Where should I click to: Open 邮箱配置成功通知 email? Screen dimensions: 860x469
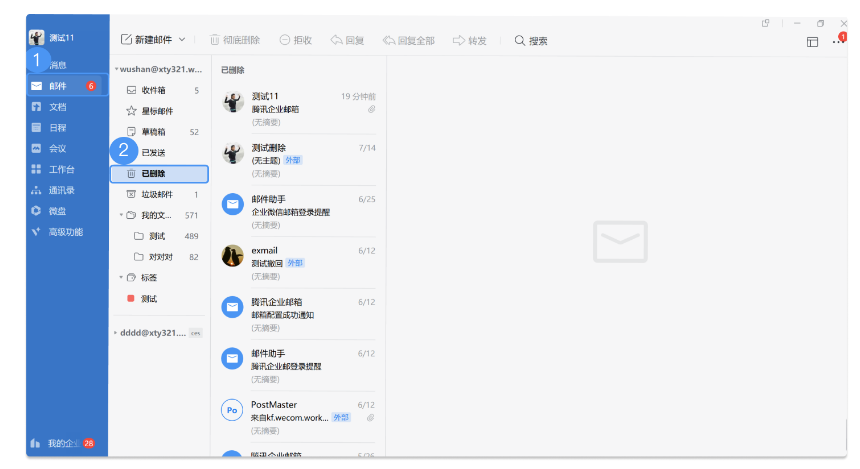298,314
